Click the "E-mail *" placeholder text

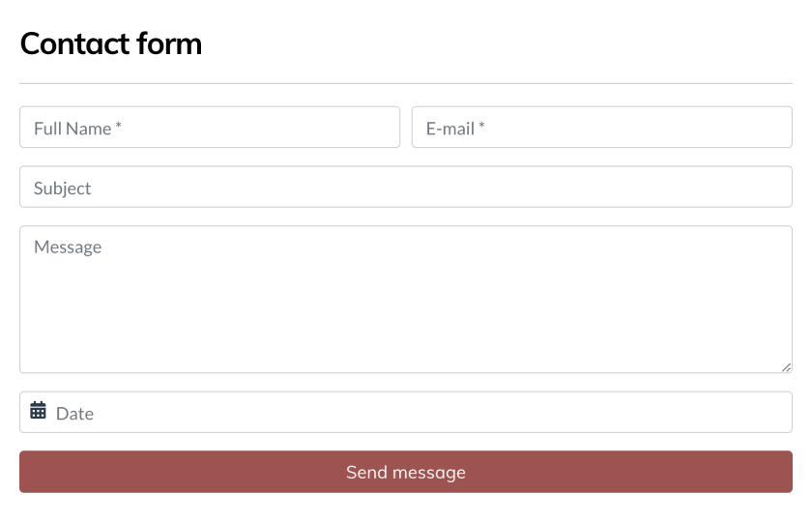(x=454, y=129)
